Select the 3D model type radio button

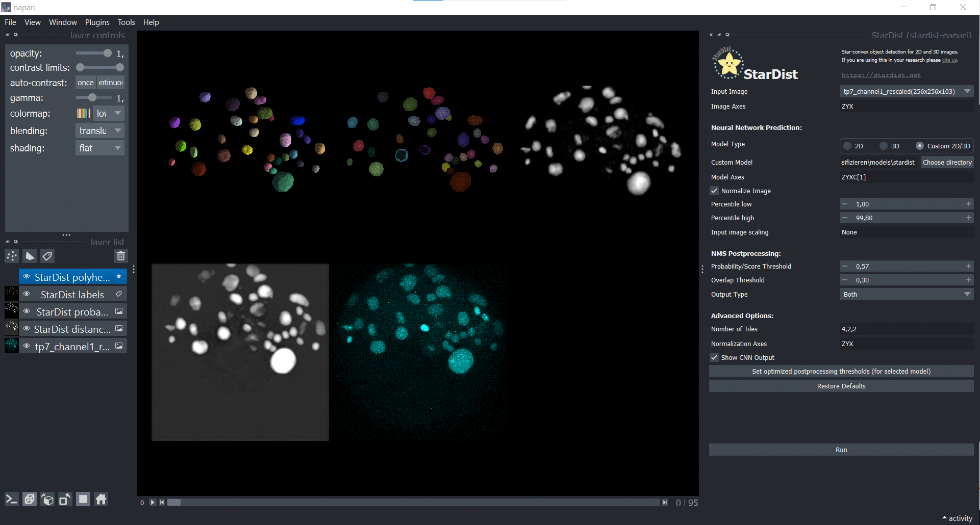tap(884, 146)
